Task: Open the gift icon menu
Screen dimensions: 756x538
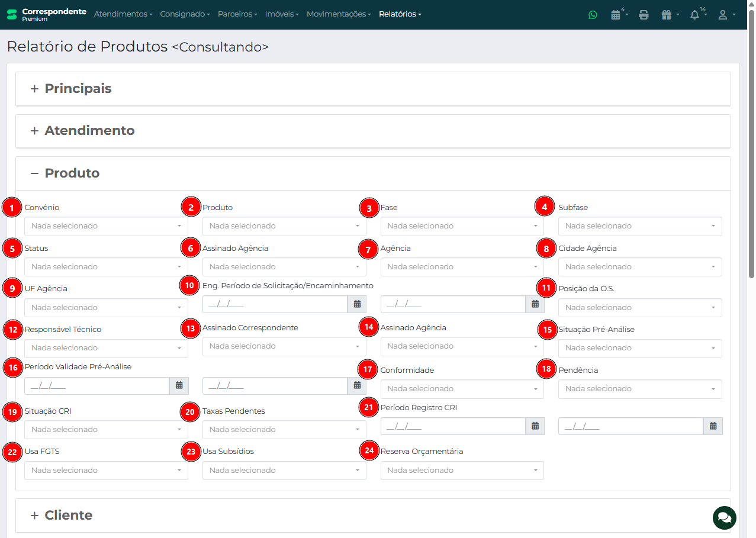Action: [x=667, y=15]
